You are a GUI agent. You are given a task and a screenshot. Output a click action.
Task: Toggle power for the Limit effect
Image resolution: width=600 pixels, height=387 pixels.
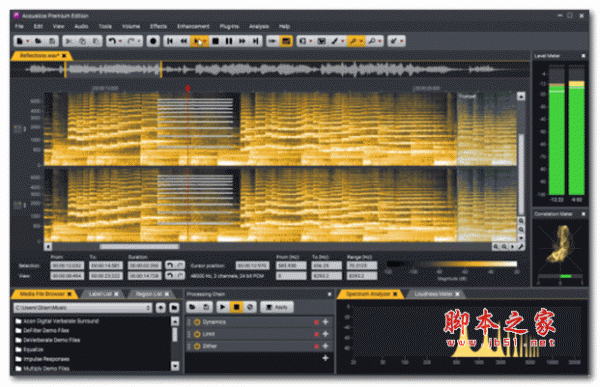coord(197,334)
